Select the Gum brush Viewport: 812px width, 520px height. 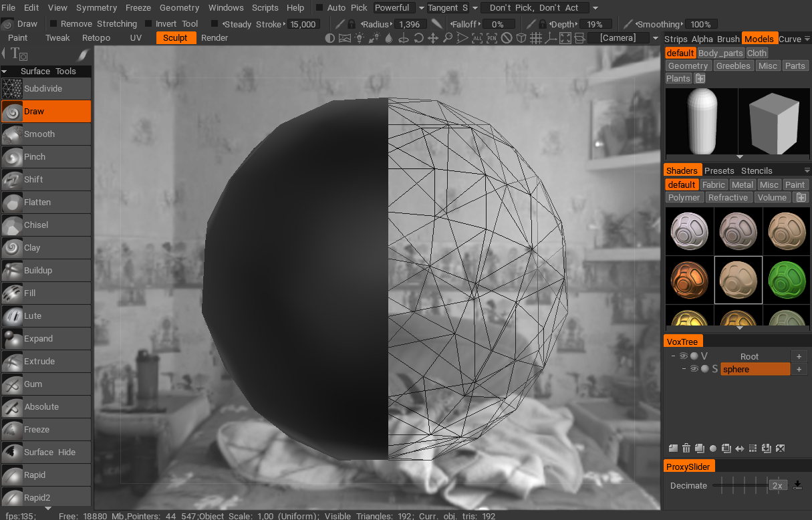tap(45, 384)
